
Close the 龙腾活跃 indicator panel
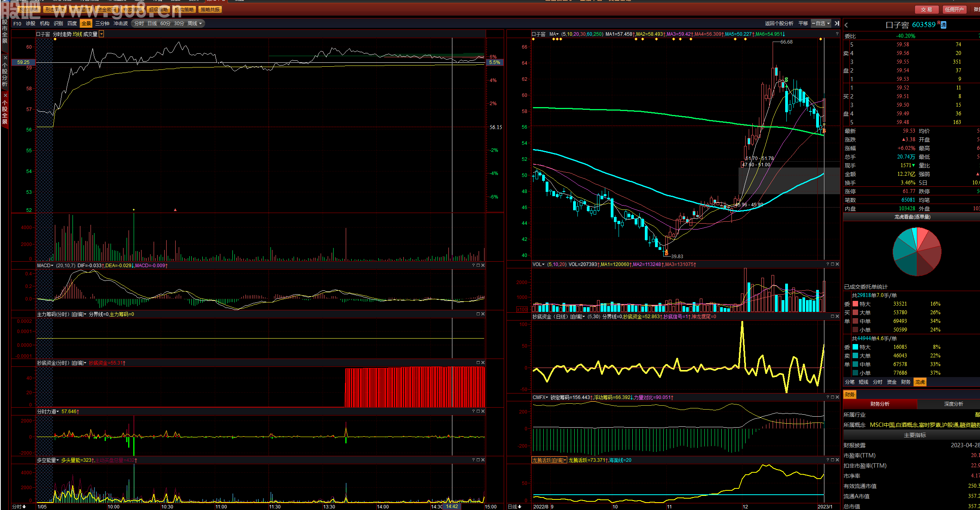[837, 460]
